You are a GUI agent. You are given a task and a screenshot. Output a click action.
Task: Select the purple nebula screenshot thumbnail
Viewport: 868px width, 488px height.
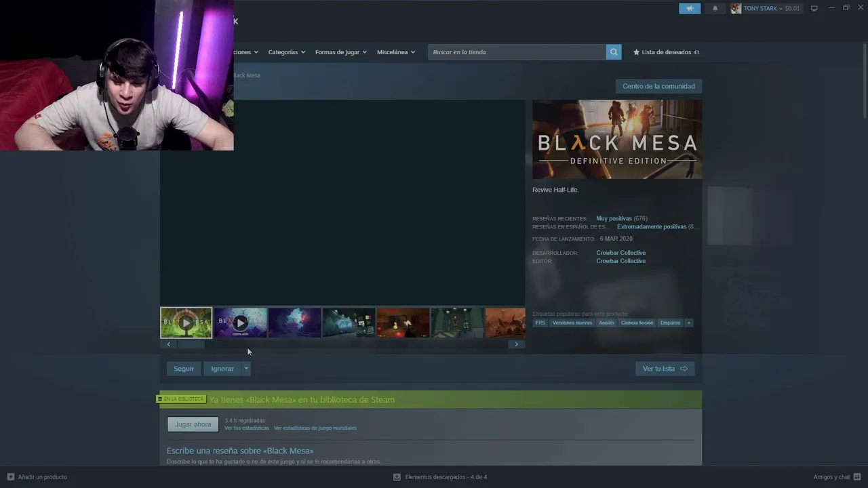295,323
